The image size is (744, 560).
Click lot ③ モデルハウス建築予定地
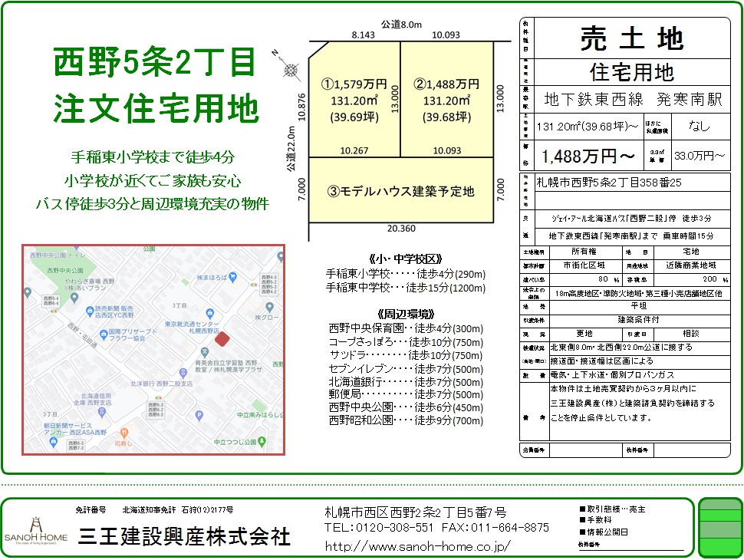401,191
